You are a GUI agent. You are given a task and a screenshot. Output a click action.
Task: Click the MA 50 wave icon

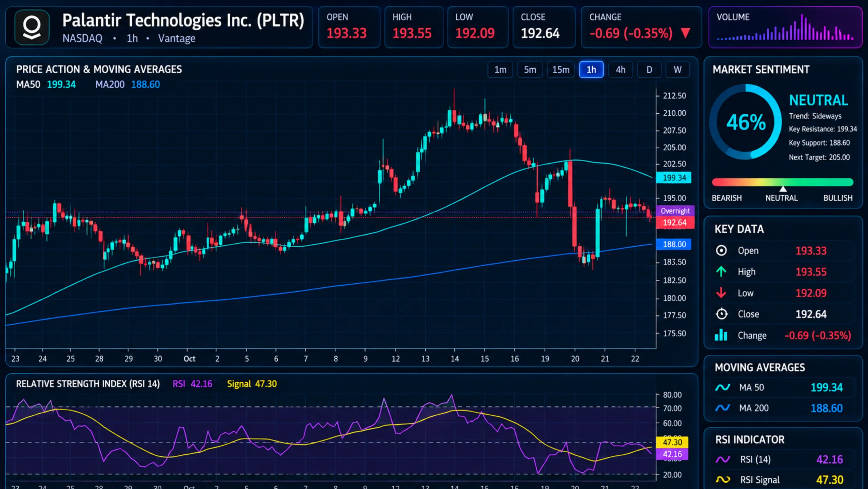pos(723,387)
